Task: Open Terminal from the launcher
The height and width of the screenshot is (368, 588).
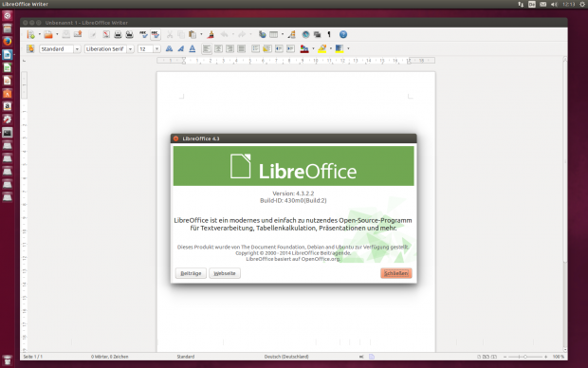Action: point(8,133)
